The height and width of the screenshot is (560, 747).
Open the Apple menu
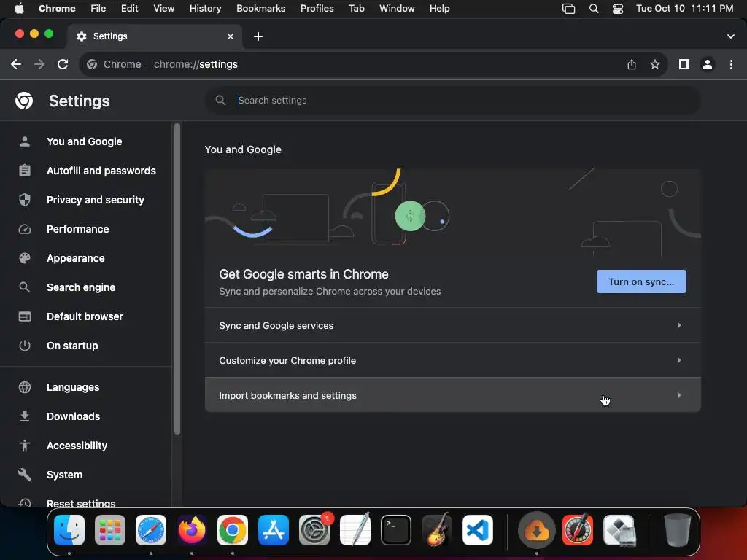click(x=19, y=8)
